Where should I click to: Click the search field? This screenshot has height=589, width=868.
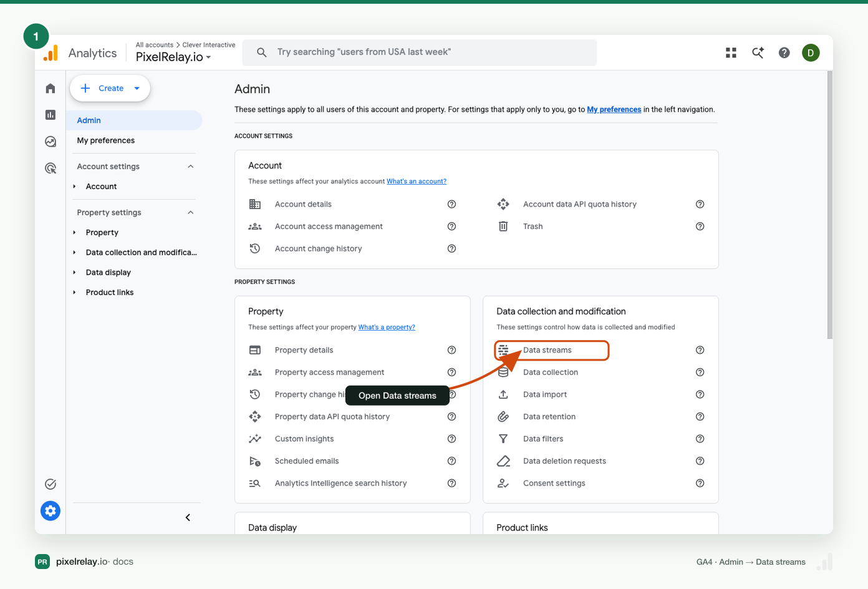coord(420,52)
